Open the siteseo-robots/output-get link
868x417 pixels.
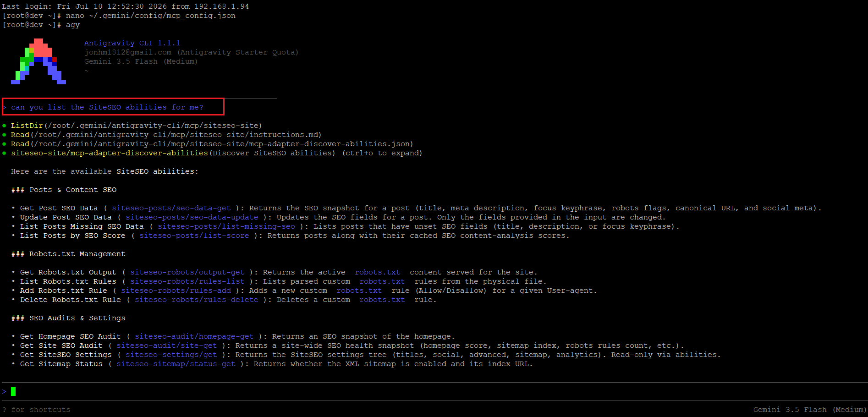coord(187,272)
